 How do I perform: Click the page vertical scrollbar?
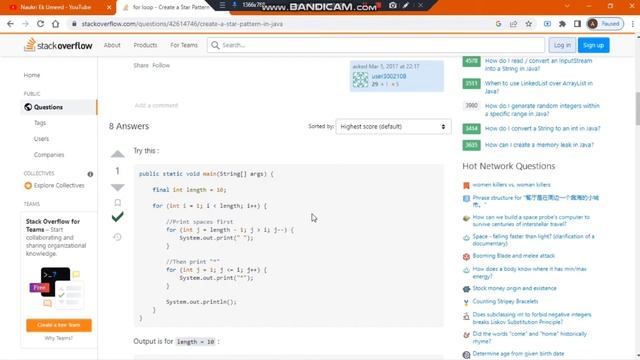point(638,109)
